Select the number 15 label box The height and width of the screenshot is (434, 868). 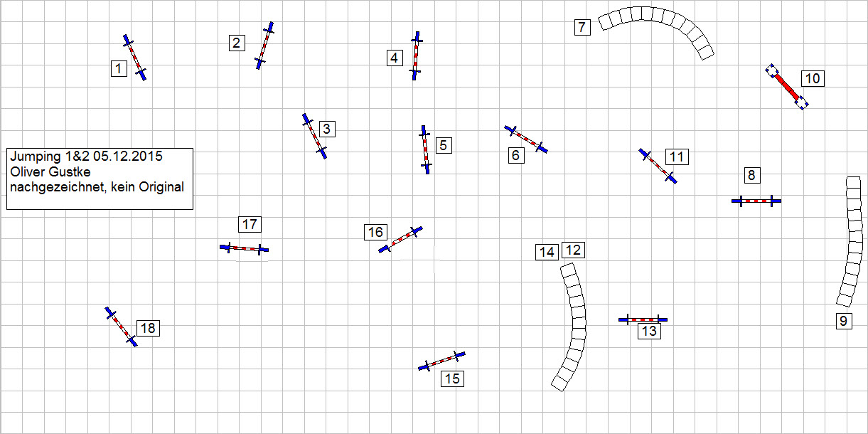(x=452, y=379)
